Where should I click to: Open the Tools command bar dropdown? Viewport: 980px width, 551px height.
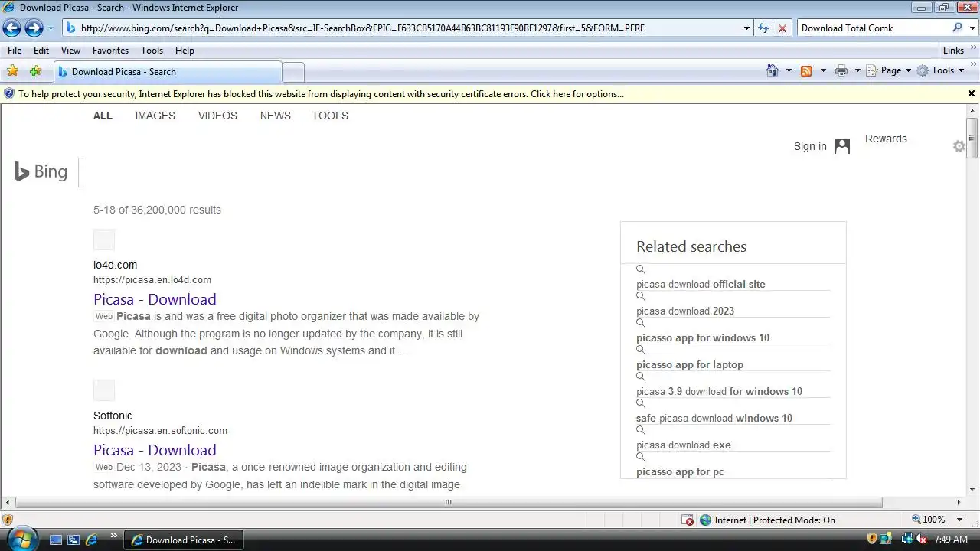point(941,70)
